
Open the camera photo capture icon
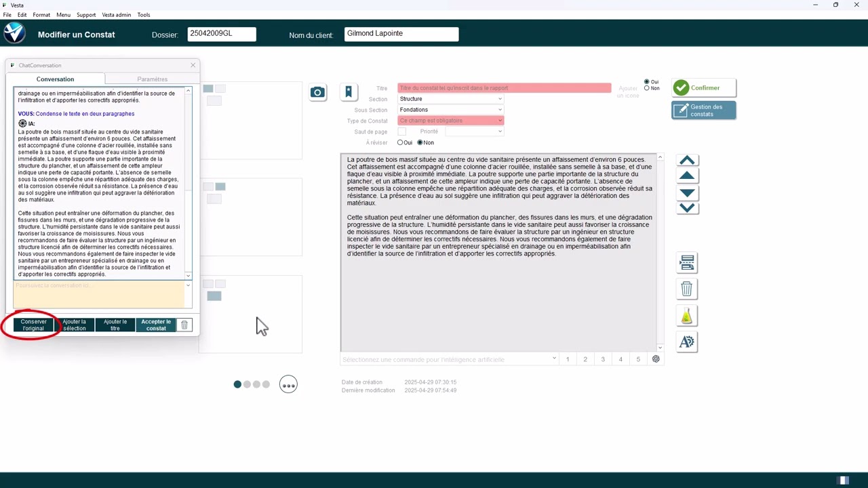coord(317,92)
